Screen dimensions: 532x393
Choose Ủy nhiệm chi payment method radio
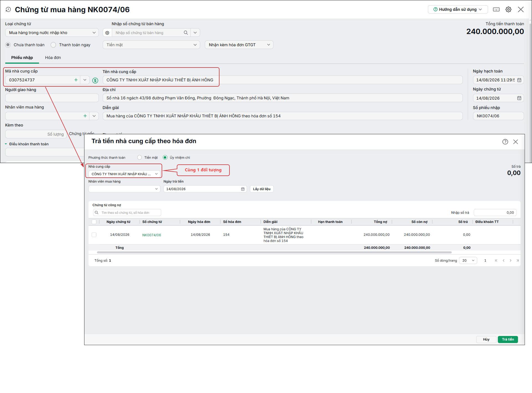(x=165, y=157)
